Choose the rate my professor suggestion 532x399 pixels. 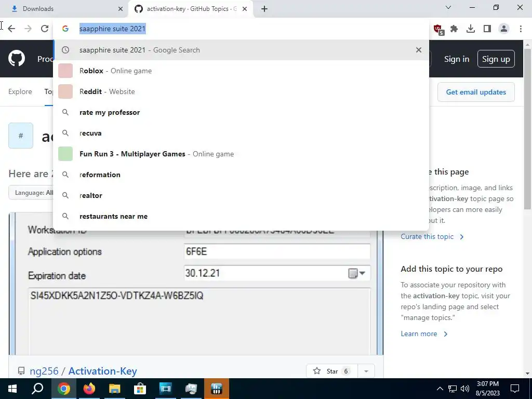(x=241, y=112)
